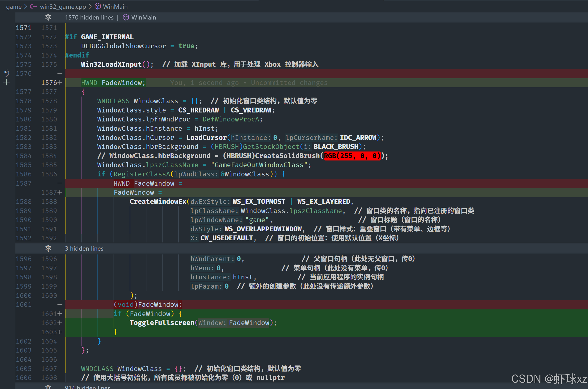The image size is (588, 389).
Task: Click cube icon beside WinMain in hidden-lines bar
Action: click(126, 17)
